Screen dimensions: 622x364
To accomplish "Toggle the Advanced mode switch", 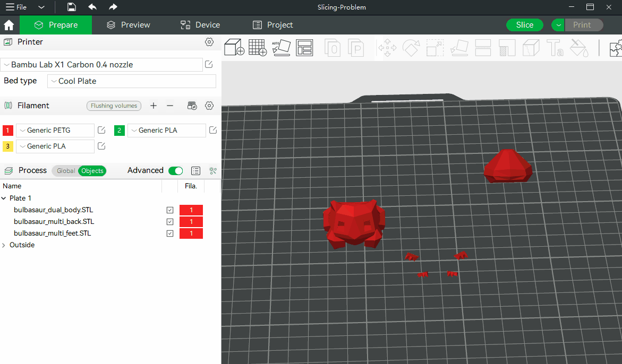I will 175,170.
